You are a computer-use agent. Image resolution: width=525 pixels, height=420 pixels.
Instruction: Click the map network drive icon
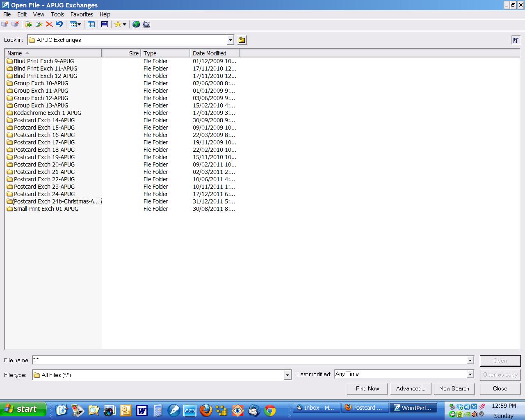(5, 24)
